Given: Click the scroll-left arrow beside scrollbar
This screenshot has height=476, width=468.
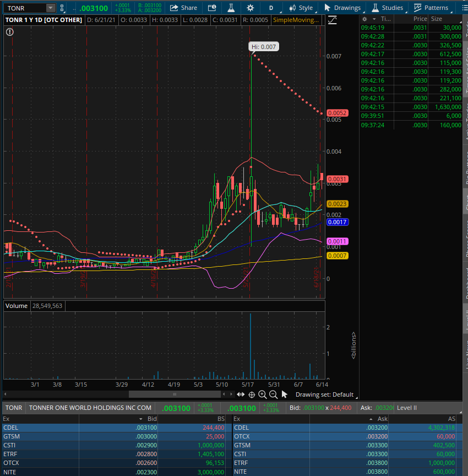Looking at the screenshot, I should coord(224,394).
